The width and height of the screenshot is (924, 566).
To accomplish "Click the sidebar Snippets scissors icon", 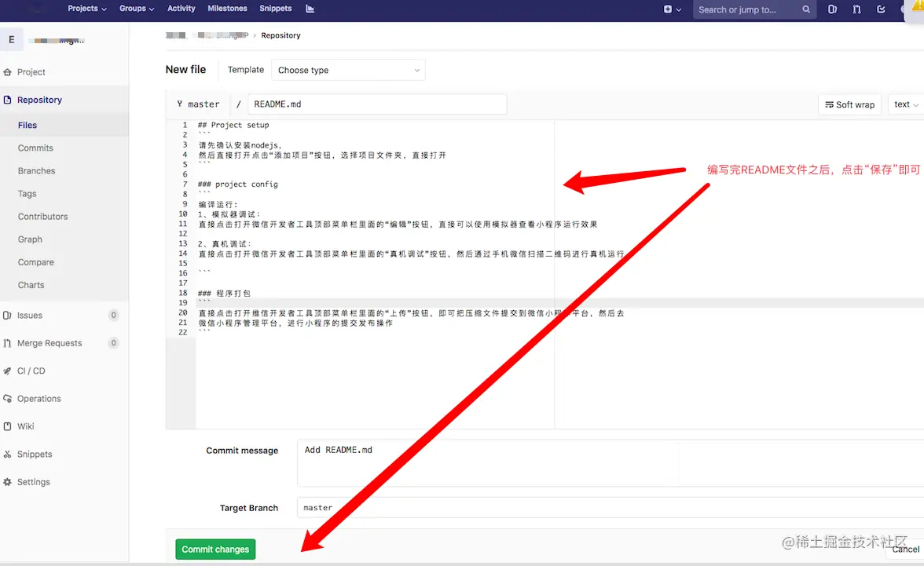I will pos(7,454).
